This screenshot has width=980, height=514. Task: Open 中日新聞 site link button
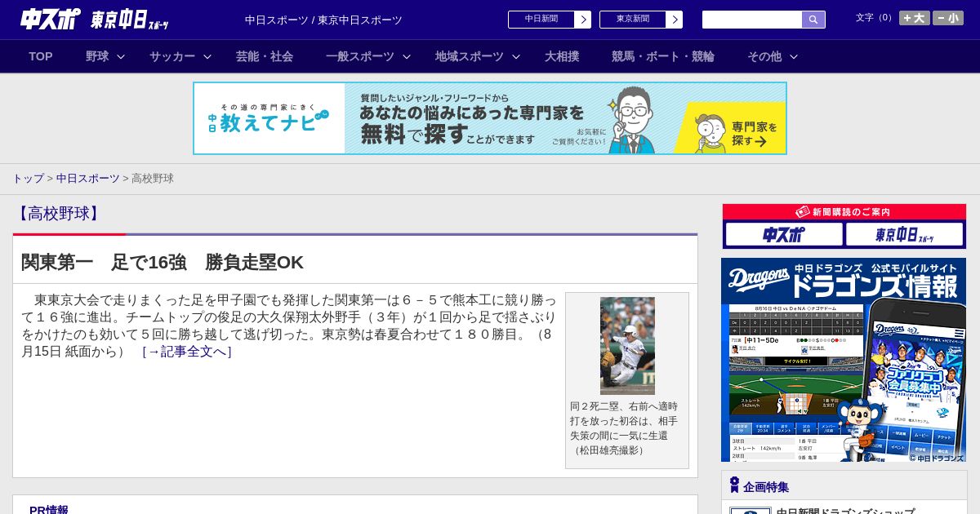point(541,20)
